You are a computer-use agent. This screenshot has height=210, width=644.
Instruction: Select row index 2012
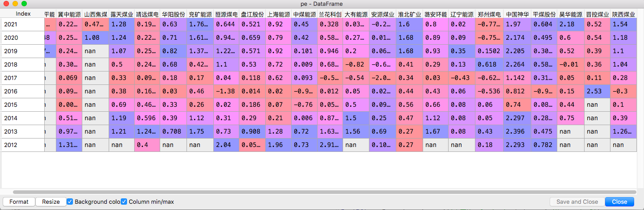(x=22, y=145)
